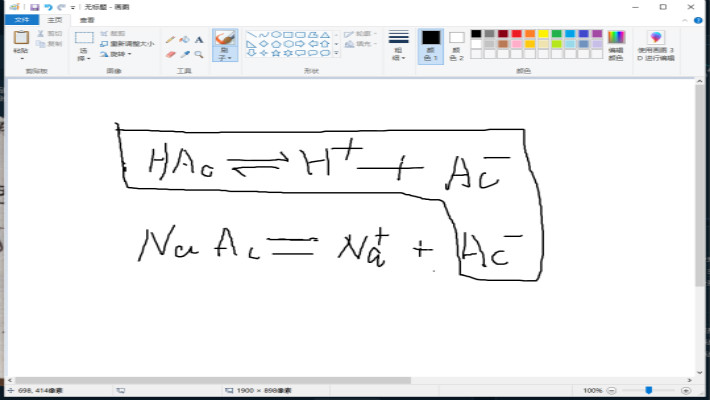Pick the red color swatch in palette
This screenshot has height=400, width=710.
click(x=515, y=34)
